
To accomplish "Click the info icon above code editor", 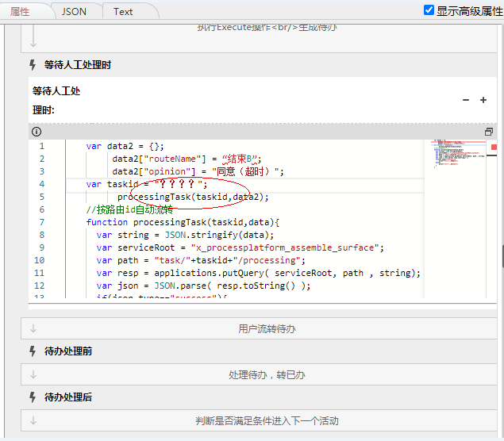I will [x=37, y=132].
